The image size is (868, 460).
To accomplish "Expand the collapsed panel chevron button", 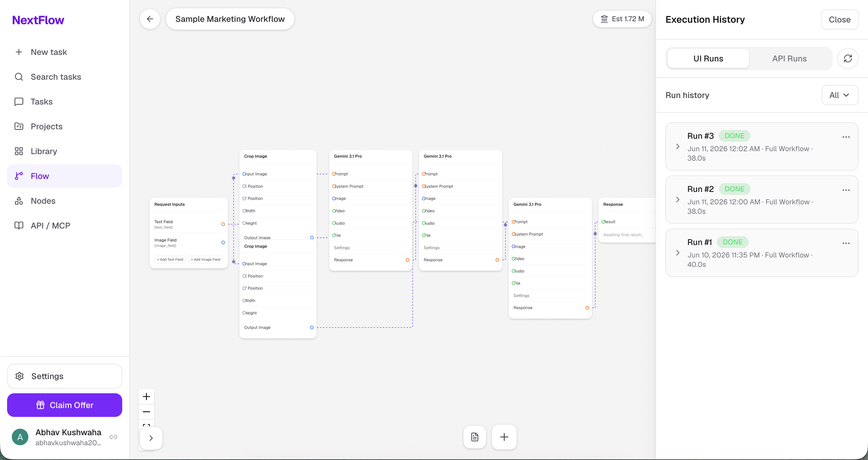I will tap(151, 438).
